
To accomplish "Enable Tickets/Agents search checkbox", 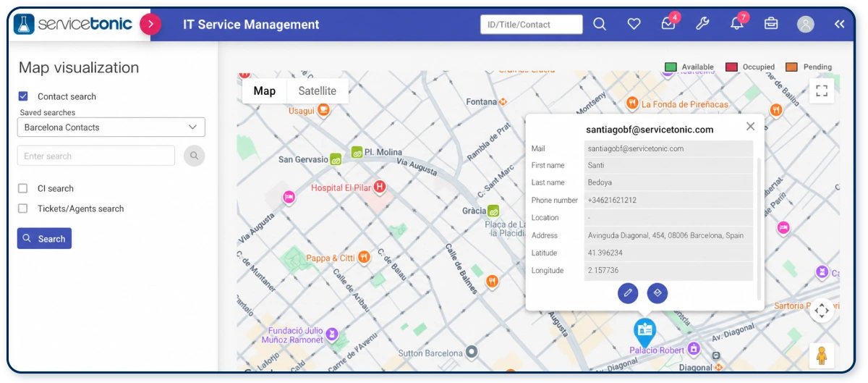I will tap(23, 209).
